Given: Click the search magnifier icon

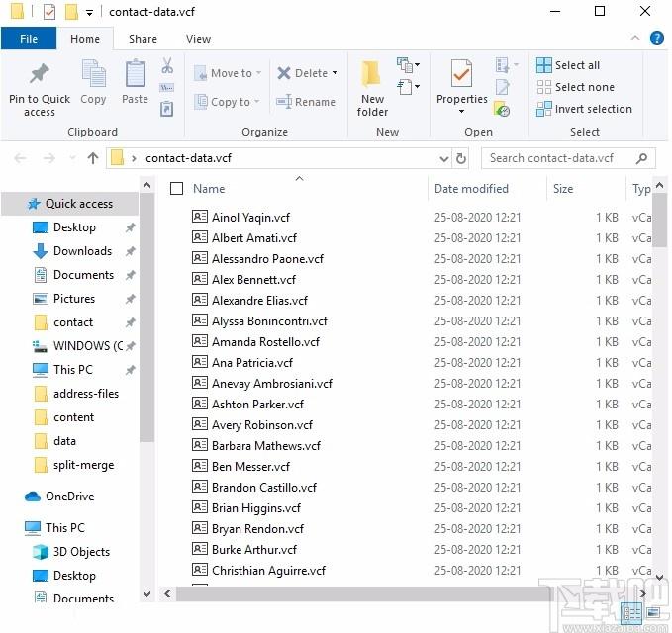Looking at the screenshot, I should pyautogui.click(x=641, y=158).
